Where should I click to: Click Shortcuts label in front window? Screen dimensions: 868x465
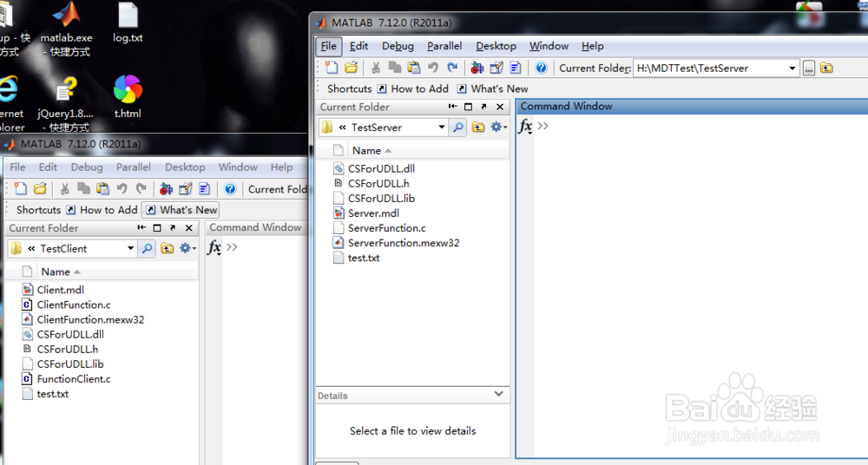pyautogui.click(x=349, y=88)
